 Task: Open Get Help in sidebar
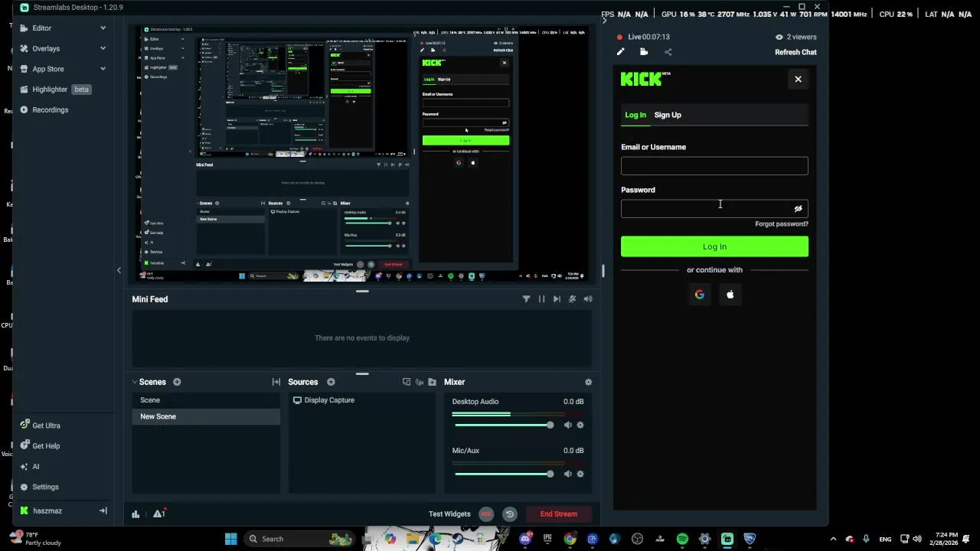pyautogui.click(x=46, y=446)
